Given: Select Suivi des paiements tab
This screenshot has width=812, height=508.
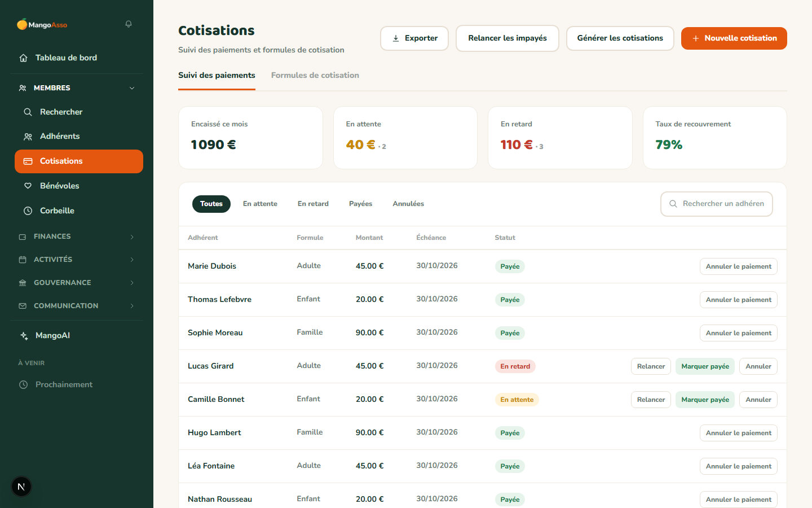Looking at the screenshot, I should 217,75.
